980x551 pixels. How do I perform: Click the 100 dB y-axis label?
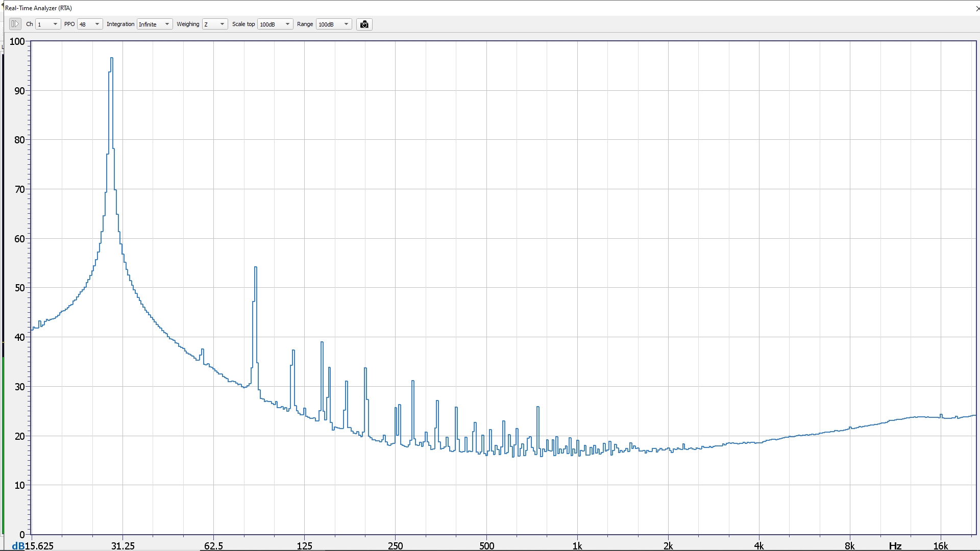tap(17, 41)
